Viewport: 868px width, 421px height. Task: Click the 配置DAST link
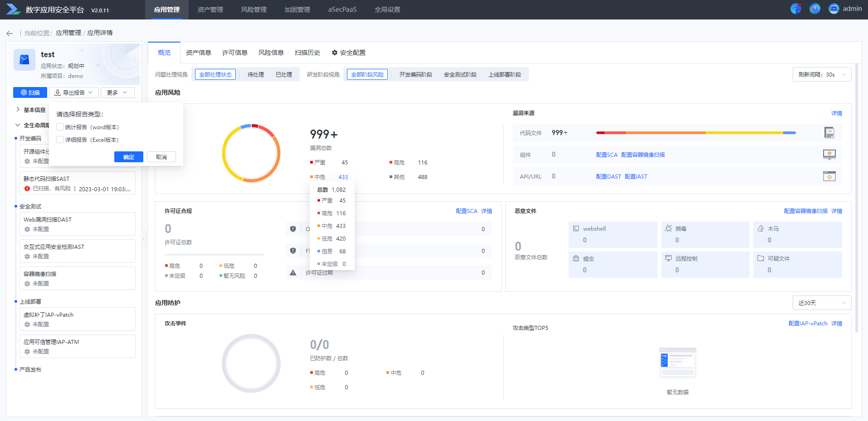pos(608,177)
